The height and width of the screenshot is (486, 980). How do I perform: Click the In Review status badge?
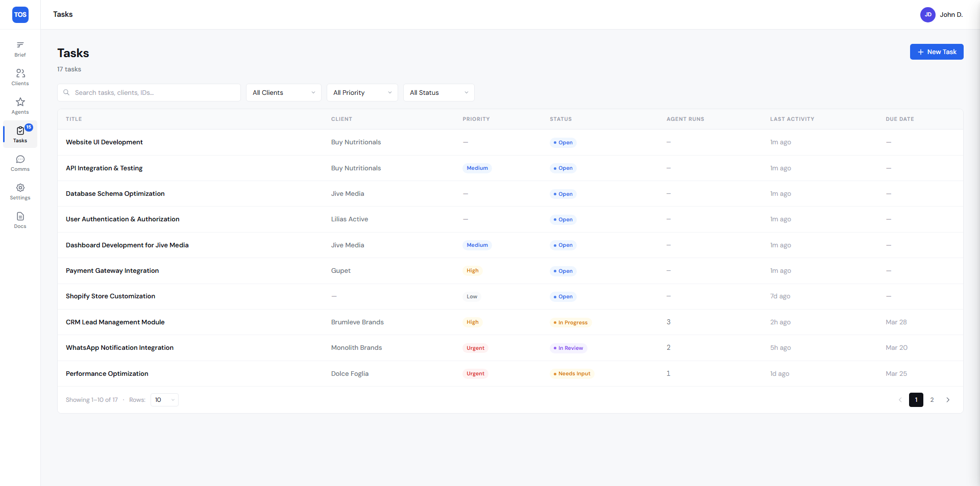click(568, 348)
